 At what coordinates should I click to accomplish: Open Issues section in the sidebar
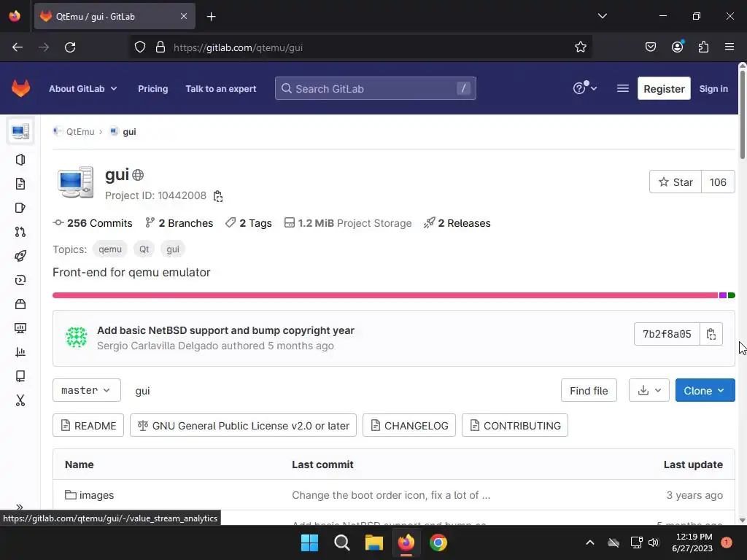[20, 208]
